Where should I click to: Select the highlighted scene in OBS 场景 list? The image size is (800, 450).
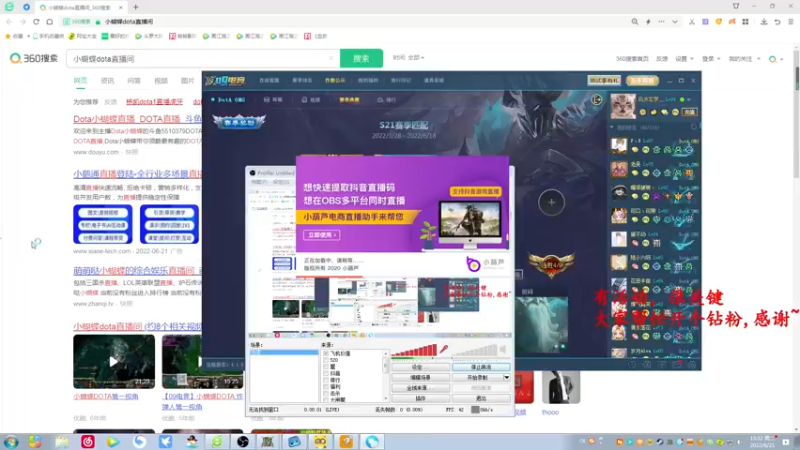284,353
